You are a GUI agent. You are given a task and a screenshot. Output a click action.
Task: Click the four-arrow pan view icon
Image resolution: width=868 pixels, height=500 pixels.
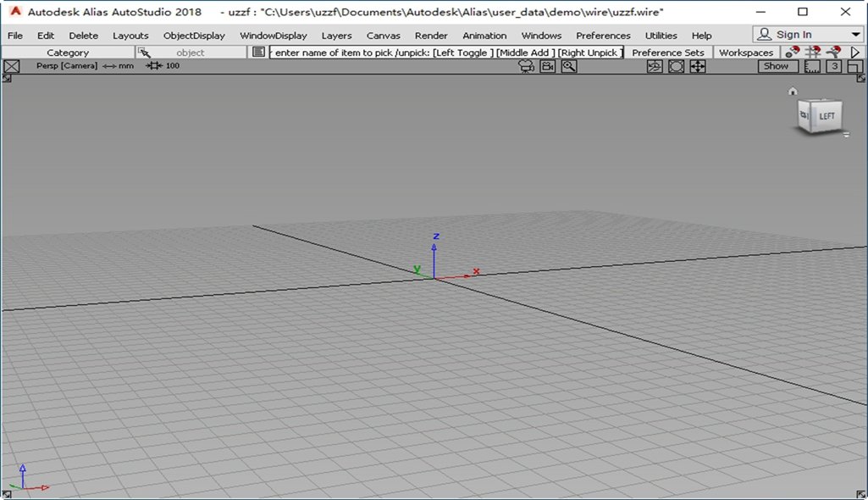pyautogui.click(x=698, y=66)
